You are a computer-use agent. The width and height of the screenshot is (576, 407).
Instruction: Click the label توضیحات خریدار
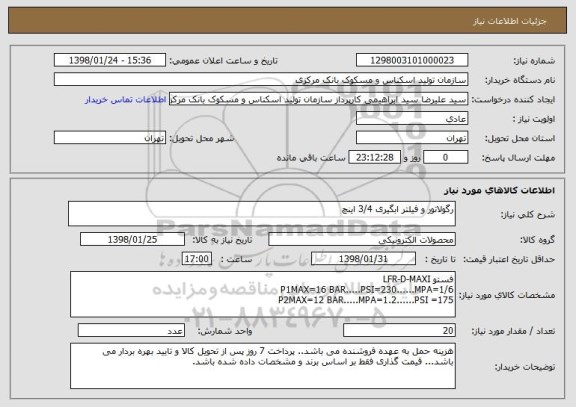[525, 367]
